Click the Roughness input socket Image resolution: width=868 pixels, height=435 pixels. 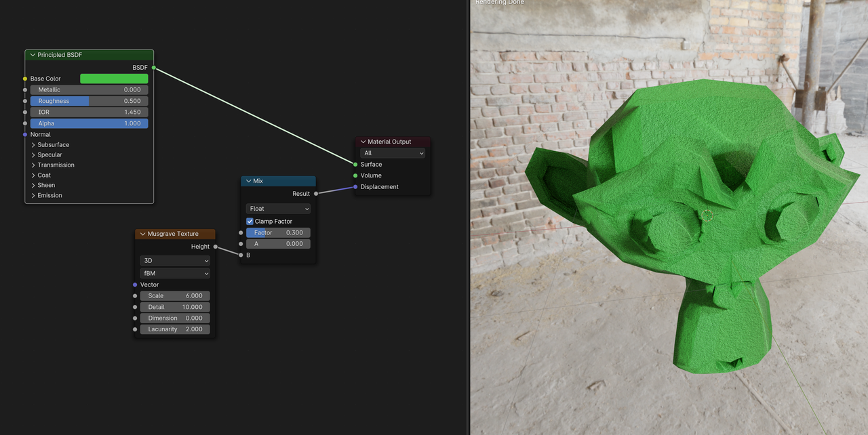(x=25, y=101)
